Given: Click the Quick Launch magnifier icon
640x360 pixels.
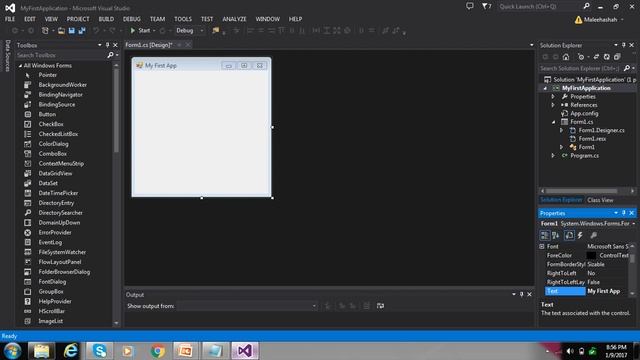Looking at the screenshot, I should 587,6.
